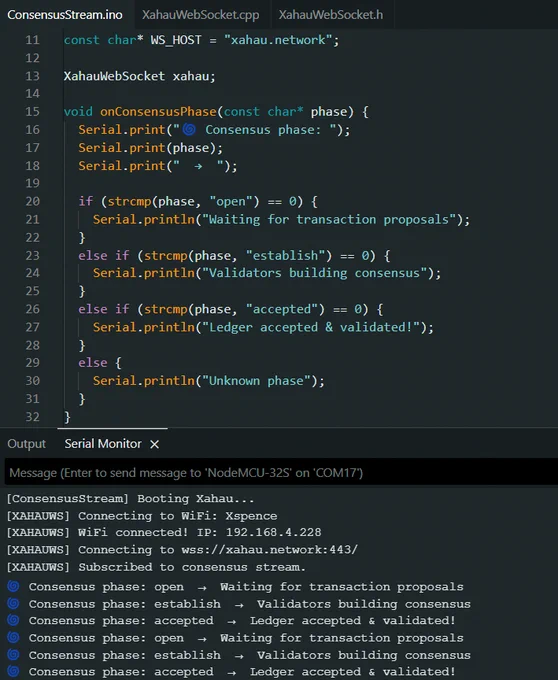Screen dimensions: 558x680
Task: Click the "Unknown phase" string
Action: click(256, 381)
